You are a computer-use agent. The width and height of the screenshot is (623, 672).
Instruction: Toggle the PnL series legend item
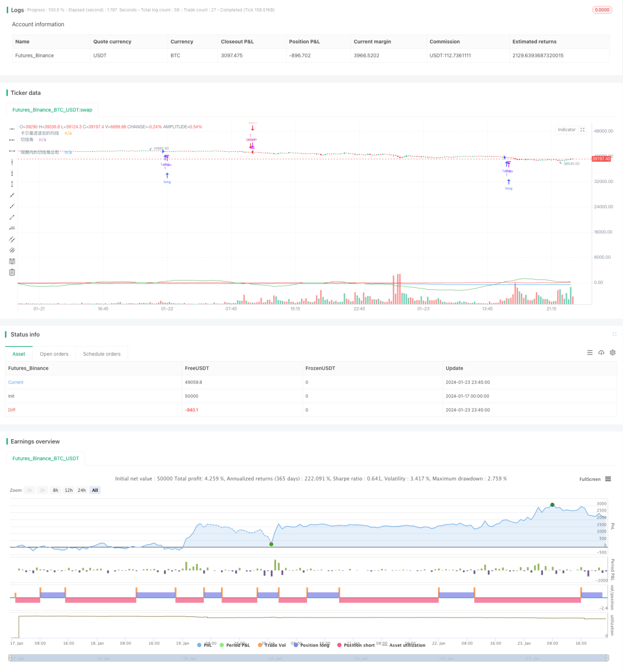pyautogui.click(x=204, y=645)
